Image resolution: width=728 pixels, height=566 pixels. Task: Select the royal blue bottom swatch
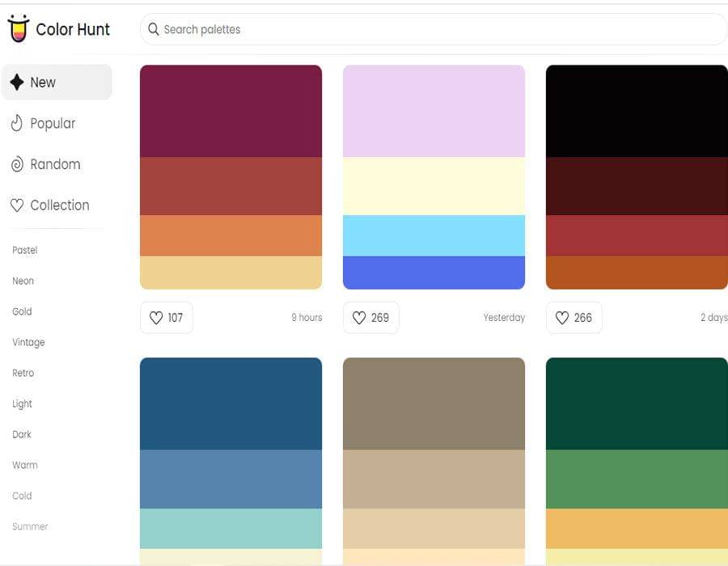coord(434,272)
